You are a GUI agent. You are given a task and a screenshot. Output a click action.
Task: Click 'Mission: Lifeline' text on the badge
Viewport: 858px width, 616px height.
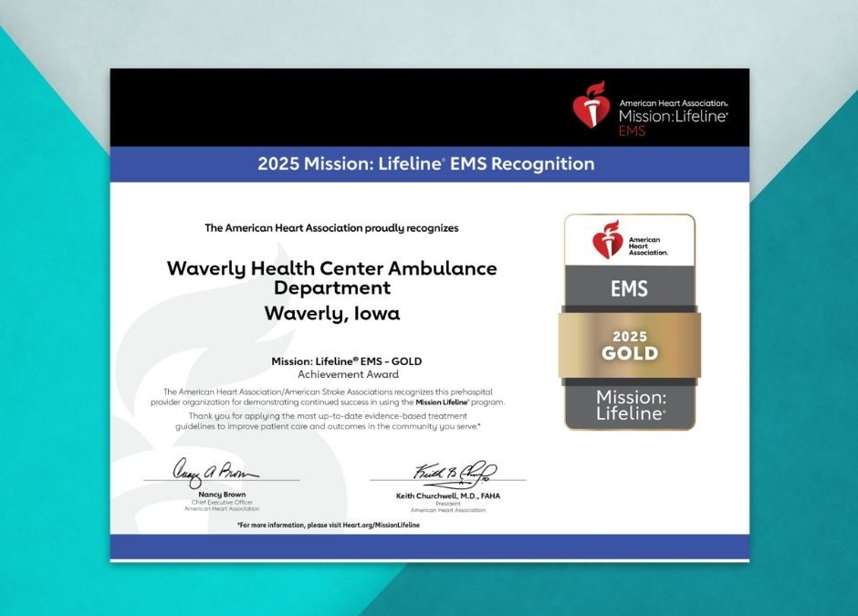(x=631, y=405)
